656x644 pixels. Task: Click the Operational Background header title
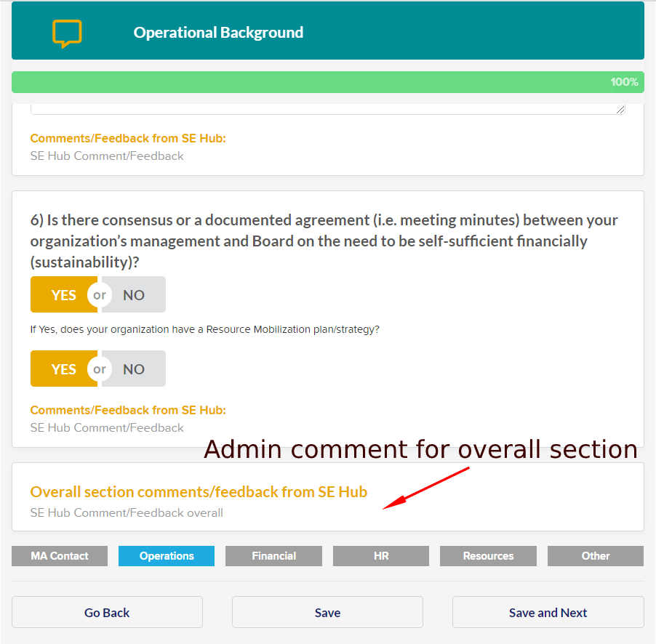click(218, 32)
